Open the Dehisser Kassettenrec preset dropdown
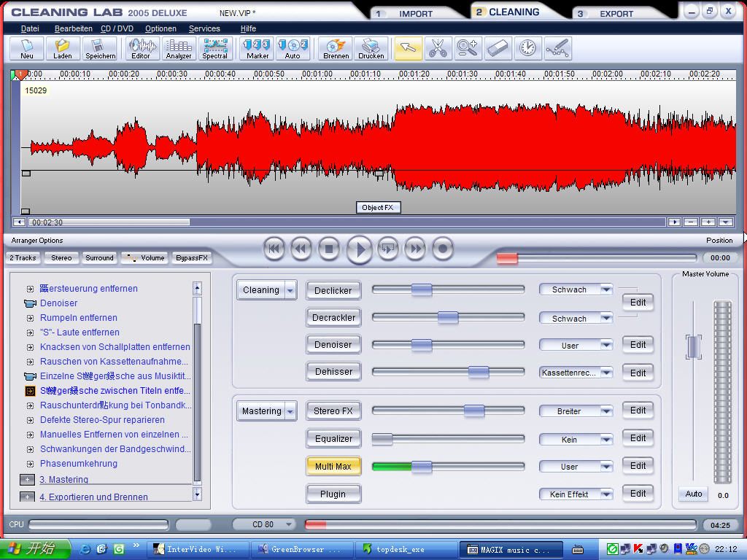Image resolution: width=747 pixels, height=560 pixels. tap(576, 373)
